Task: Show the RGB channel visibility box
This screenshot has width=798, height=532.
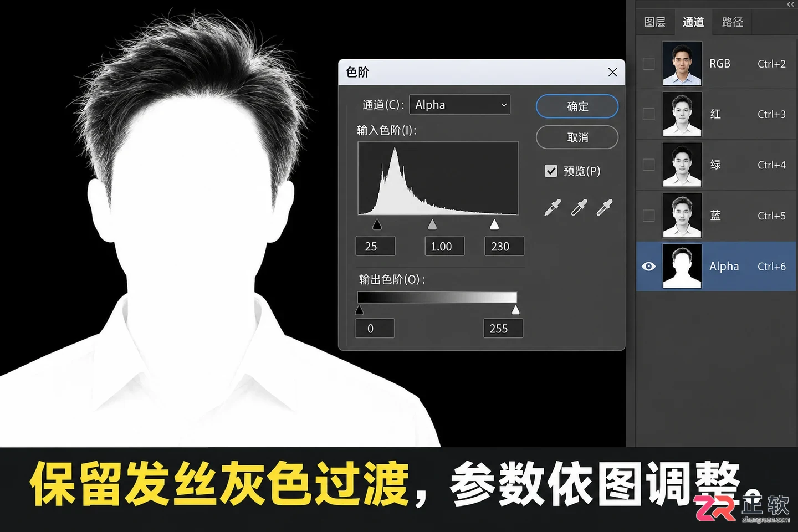Action: coord(648,64)
